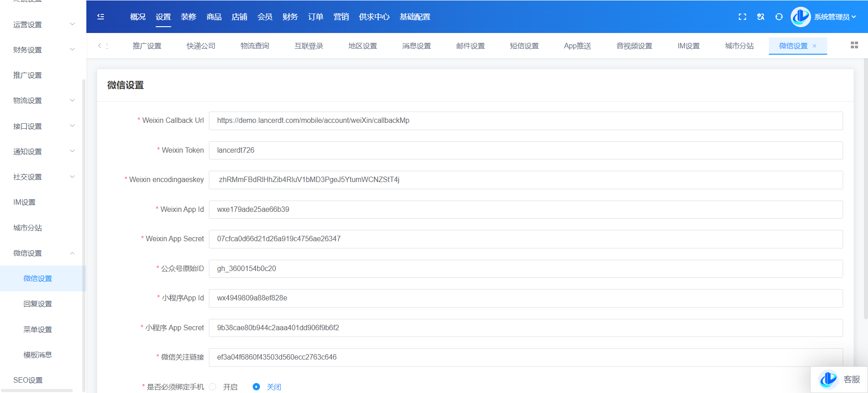Open 菜单设置 in the sidebar
The width and height of the screenshot is (868, 393).
coord(38,329)
